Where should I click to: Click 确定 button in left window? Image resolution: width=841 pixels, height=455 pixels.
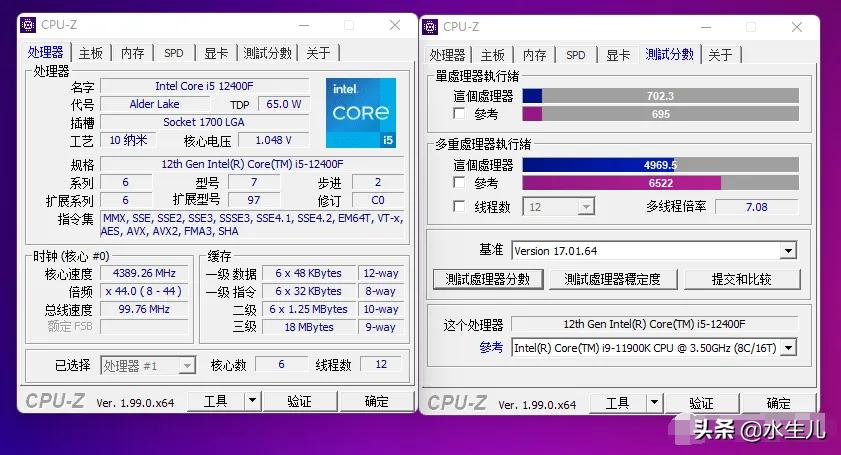tap(377, 401)
